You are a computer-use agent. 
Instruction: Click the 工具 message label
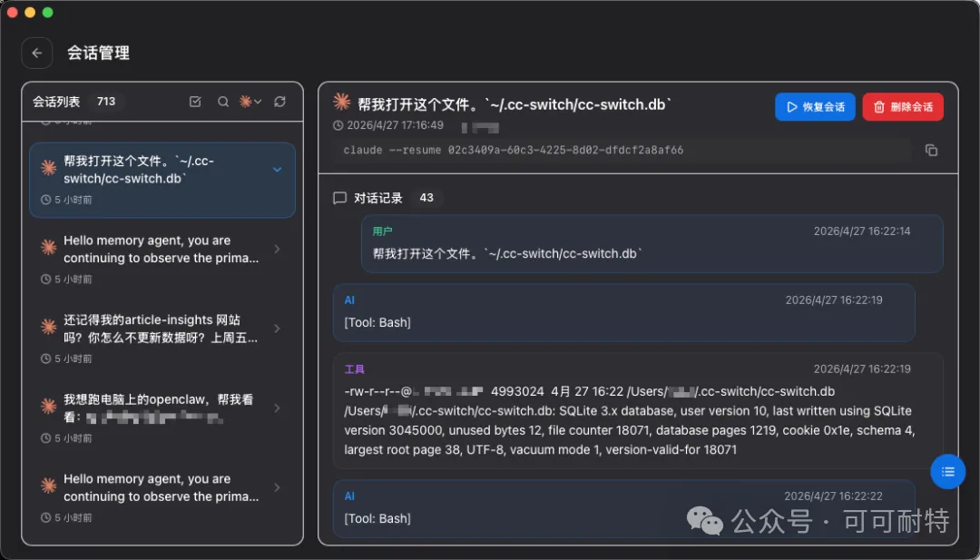pyautogui.click(x=355, y=368)
